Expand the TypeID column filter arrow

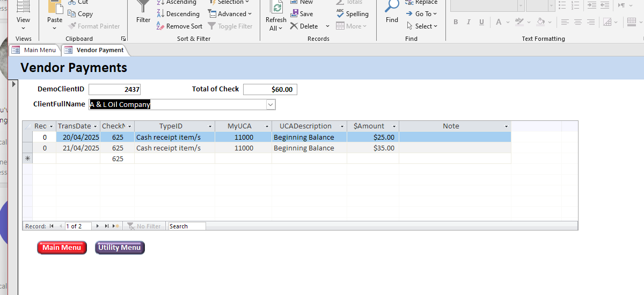coord(209,126)
